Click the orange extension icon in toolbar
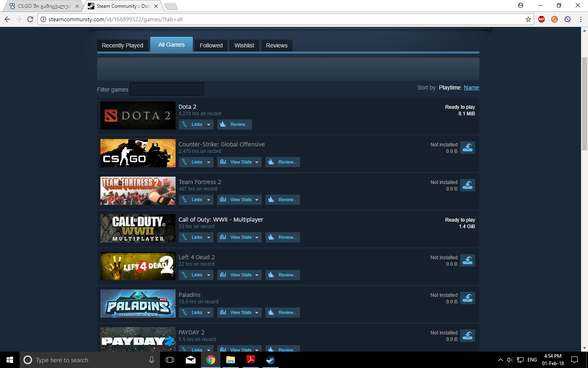 tap(555, 19)
